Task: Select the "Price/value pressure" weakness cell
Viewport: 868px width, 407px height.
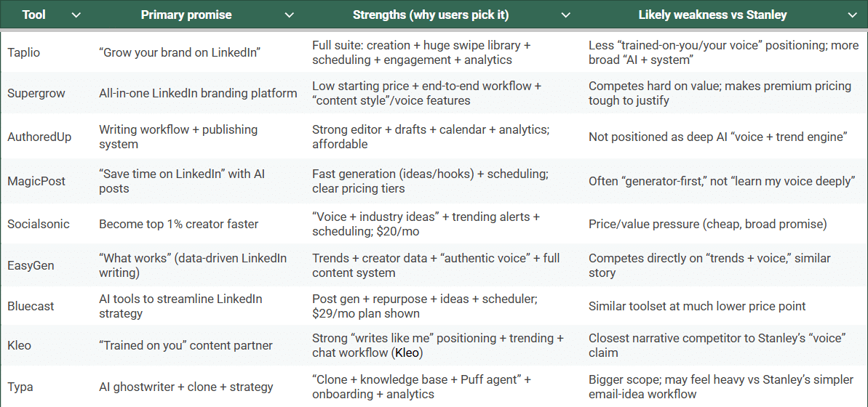Action: pos(707,224)
